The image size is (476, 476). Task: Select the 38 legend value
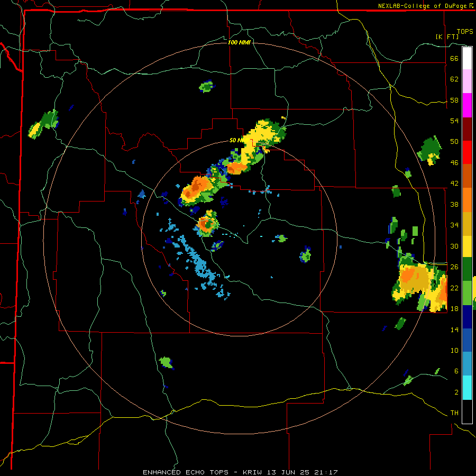click(454, 204)
